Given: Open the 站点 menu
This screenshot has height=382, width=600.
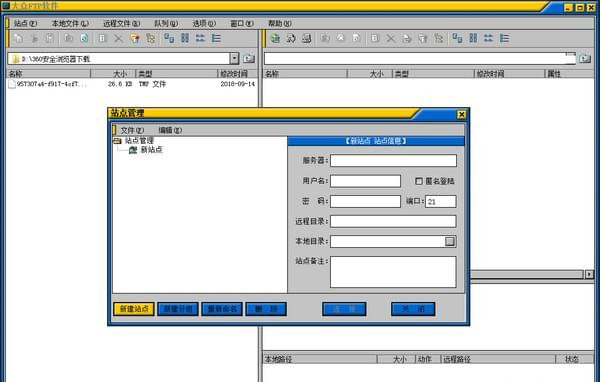Looking at the screenshot, I should [25, 23].
